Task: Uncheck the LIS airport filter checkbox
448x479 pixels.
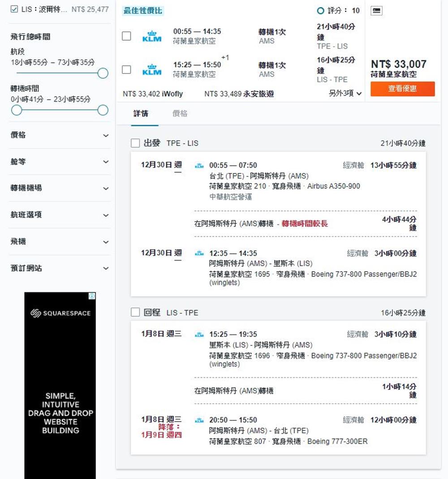Action: tap(14, 9)
